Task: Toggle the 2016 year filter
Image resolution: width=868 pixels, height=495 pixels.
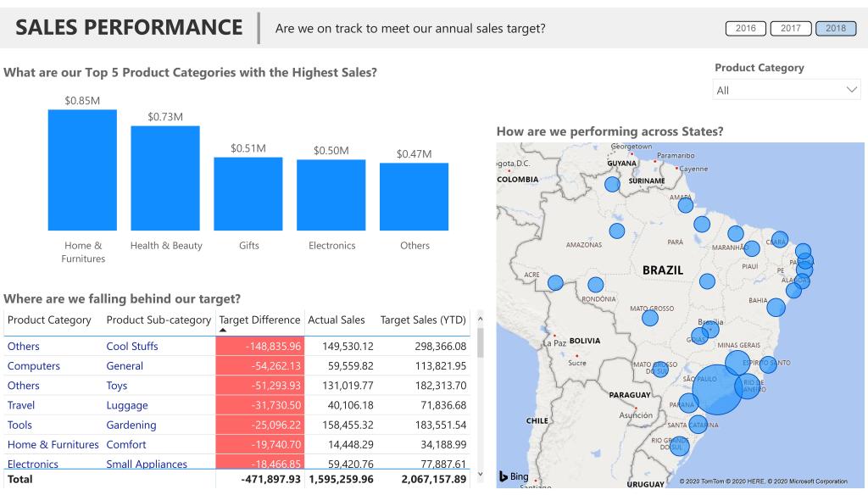Action: 746,29
